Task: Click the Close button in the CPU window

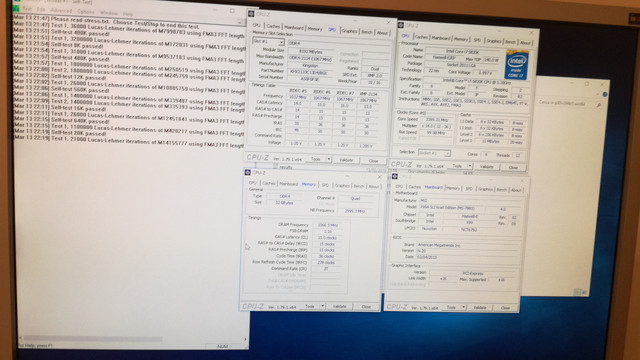Action: coord(513,167)
